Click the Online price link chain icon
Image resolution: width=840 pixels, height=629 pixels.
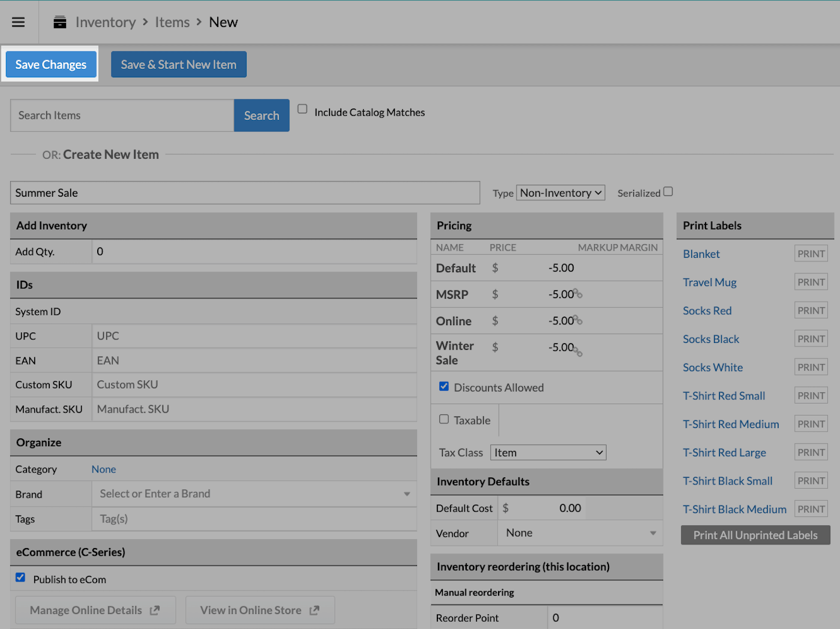click(578, 320)
